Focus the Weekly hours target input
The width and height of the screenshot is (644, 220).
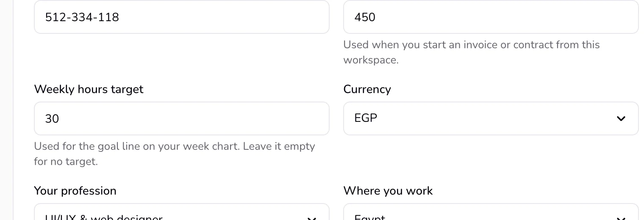181,118
